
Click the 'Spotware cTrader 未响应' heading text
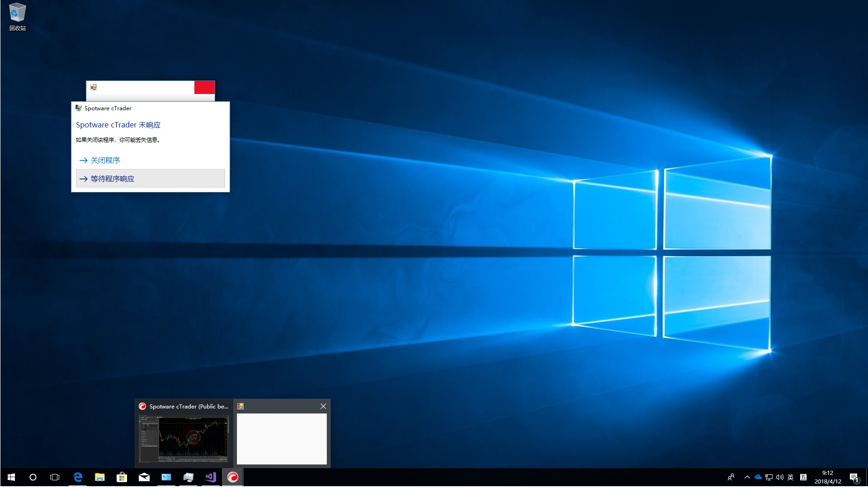coord(118,125)
